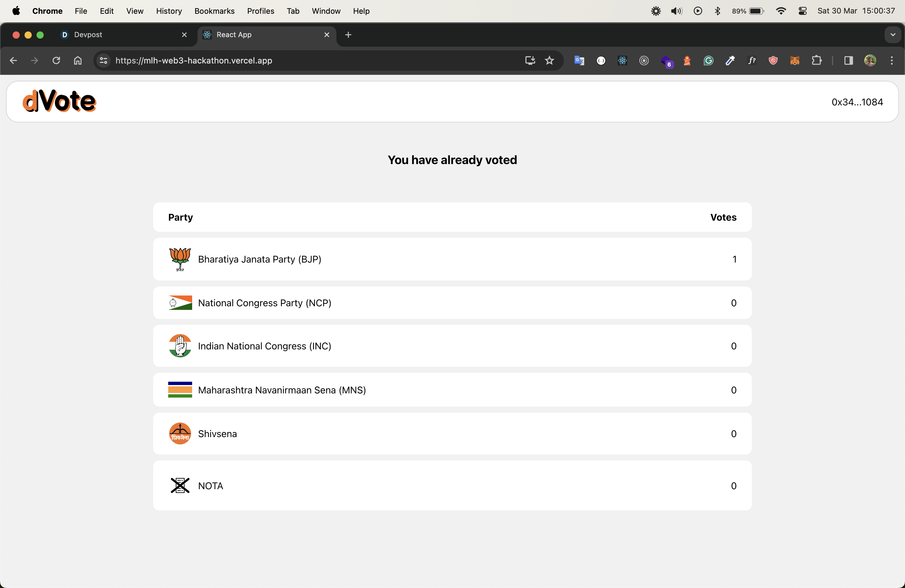Viewport: 905px width, 588px height.
Task: Click the install app icon in address bar
Action: [x=530, y=60]
